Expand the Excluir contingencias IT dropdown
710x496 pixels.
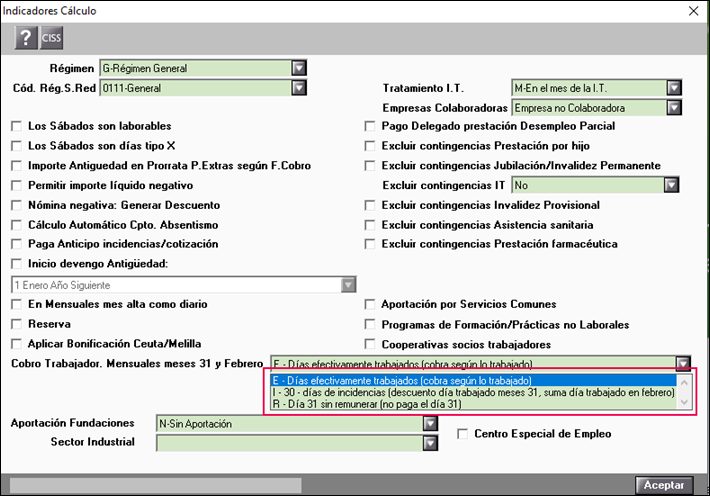tap(671, 185)
